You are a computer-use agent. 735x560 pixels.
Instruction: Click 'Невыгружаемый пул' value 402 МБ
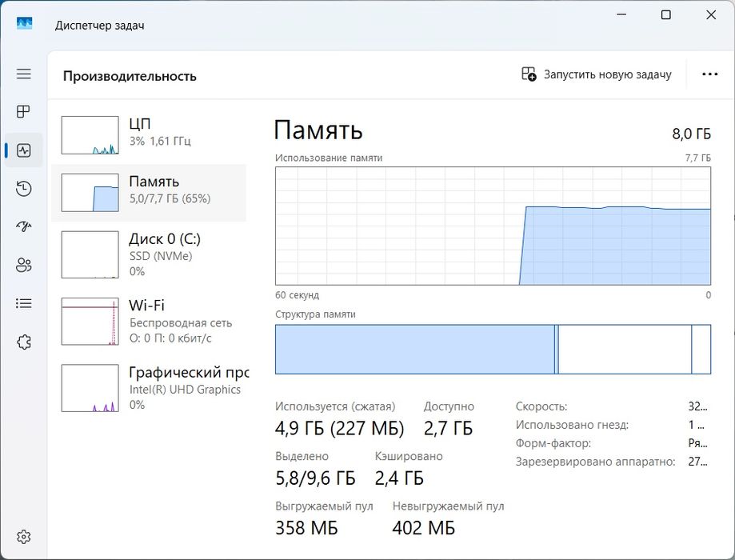tap(424, 528)
